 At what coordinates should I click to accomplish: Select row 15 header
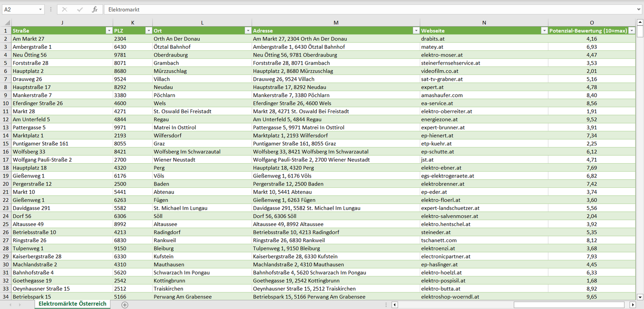point(6,144)
